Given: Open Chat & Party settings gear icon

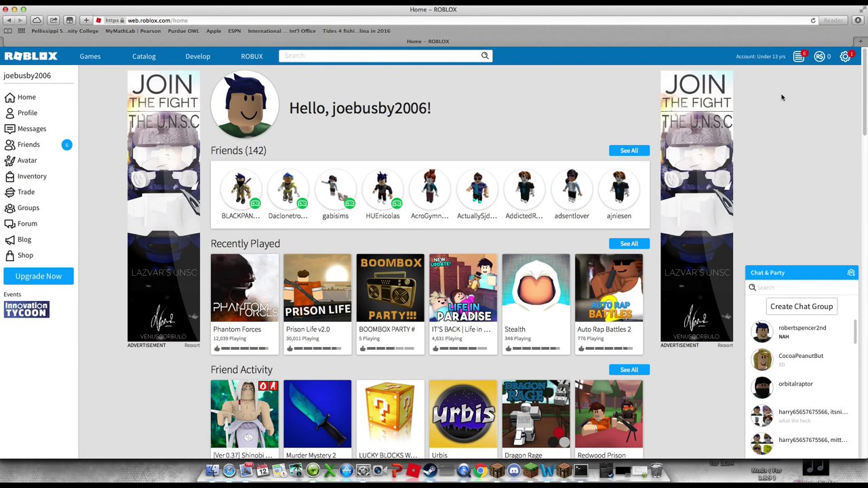Looking at the screenshot, I should (x=851, y=272).
